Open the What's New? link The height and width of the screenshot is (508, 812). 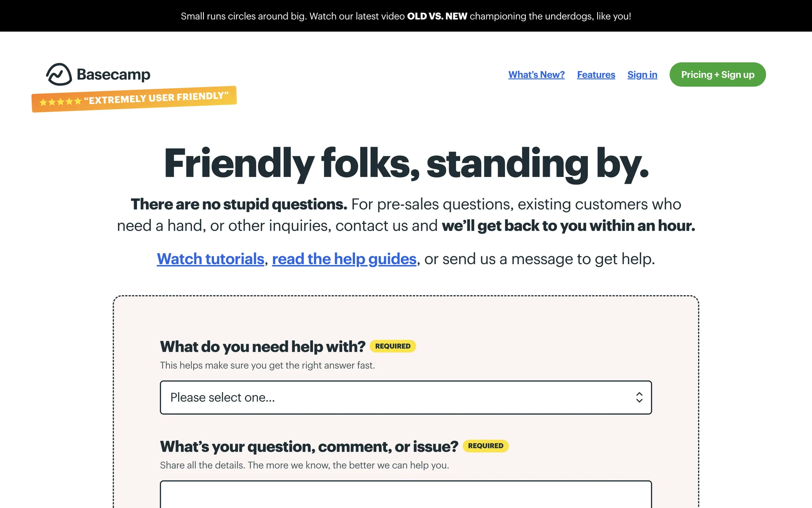(x=536, y=75)
